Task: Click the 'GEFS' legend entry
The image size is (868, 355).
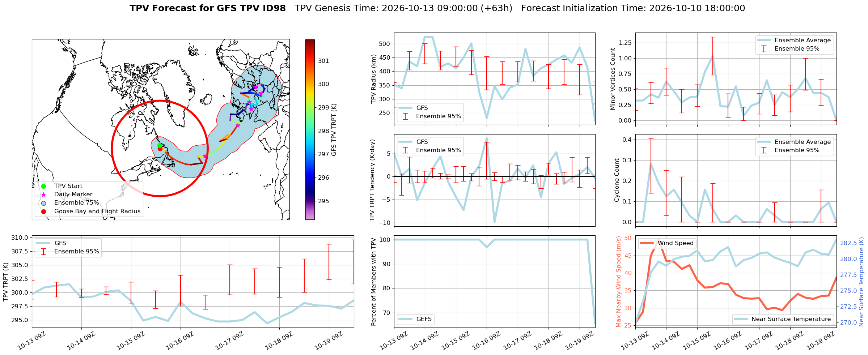Action: [424, 319]
